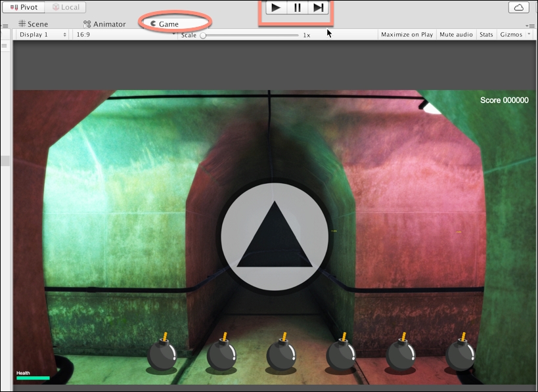538x392 pixels.
Task: Toggle the Gizmos button
Action: (511, 35)
